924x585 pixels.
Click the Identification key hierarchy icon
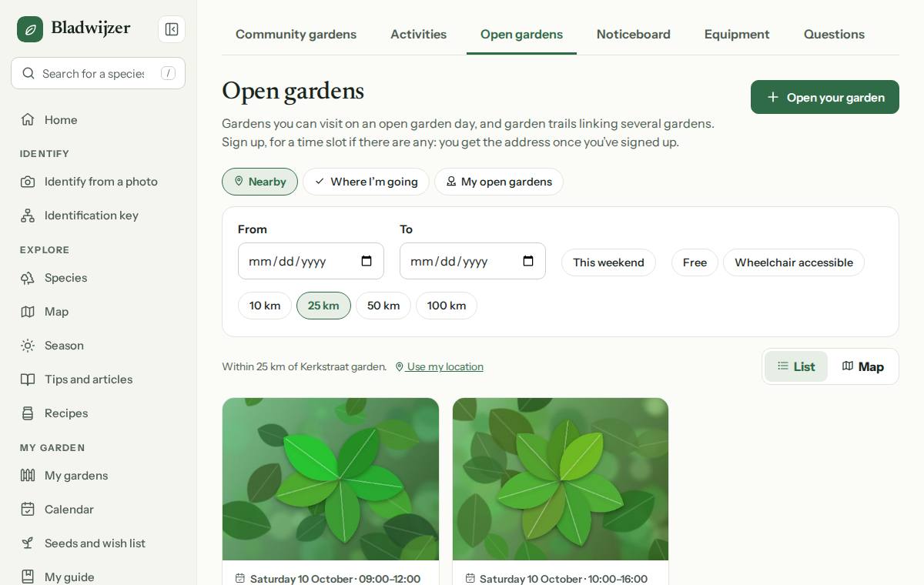[28, 216]
